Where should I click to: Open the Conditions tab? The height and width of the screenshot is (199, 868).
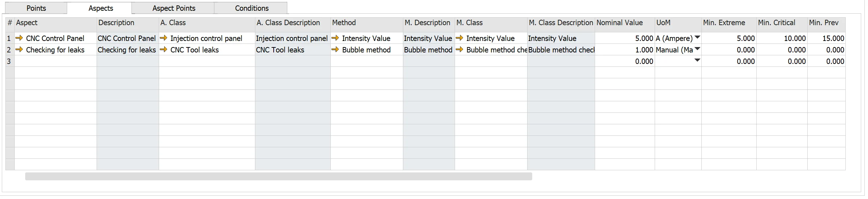252,8
